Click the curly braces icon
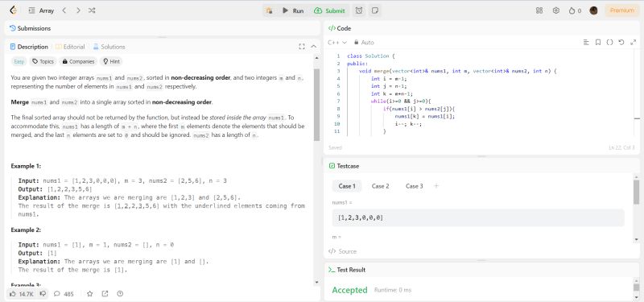 pyautogui.click(x=609, y=43)
